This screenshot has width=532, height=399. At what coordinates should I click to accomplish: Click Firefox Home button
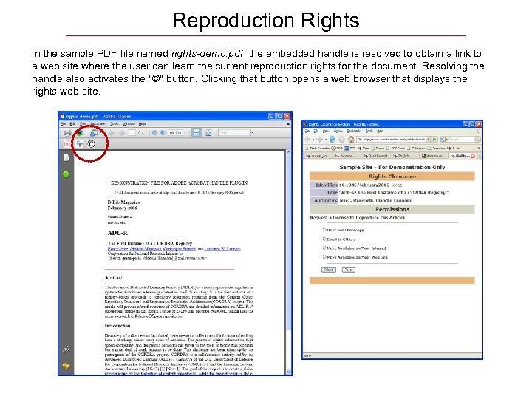pyautogui.click(x=351, y=139)
